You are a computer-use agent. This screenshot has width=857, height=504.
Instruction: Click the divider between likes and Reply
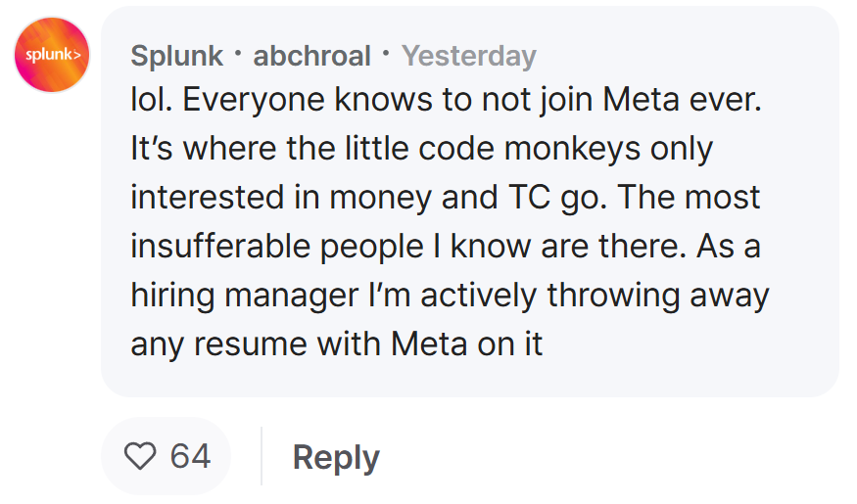point(262,456)
